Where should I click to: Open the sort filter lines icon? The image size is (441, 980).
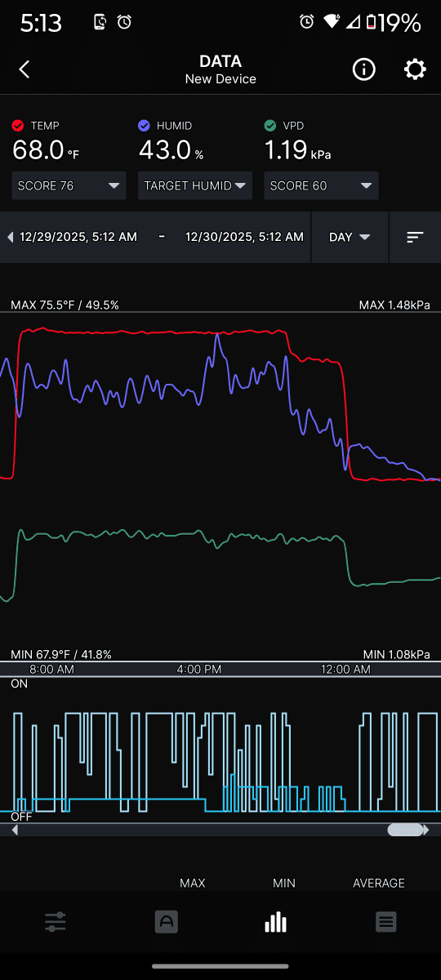coord(415,237)
